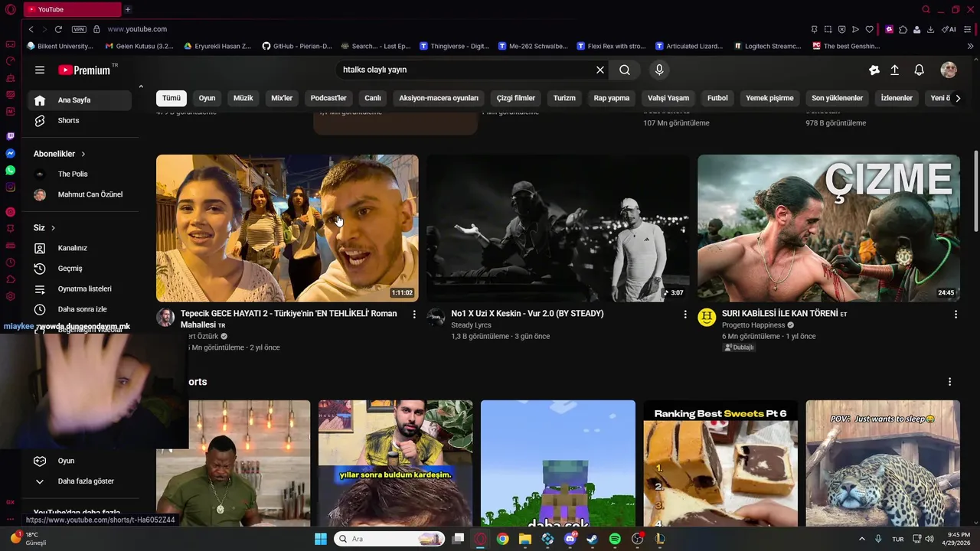
Task: Select the Oyun filter chip
Action: click(207, 98)
